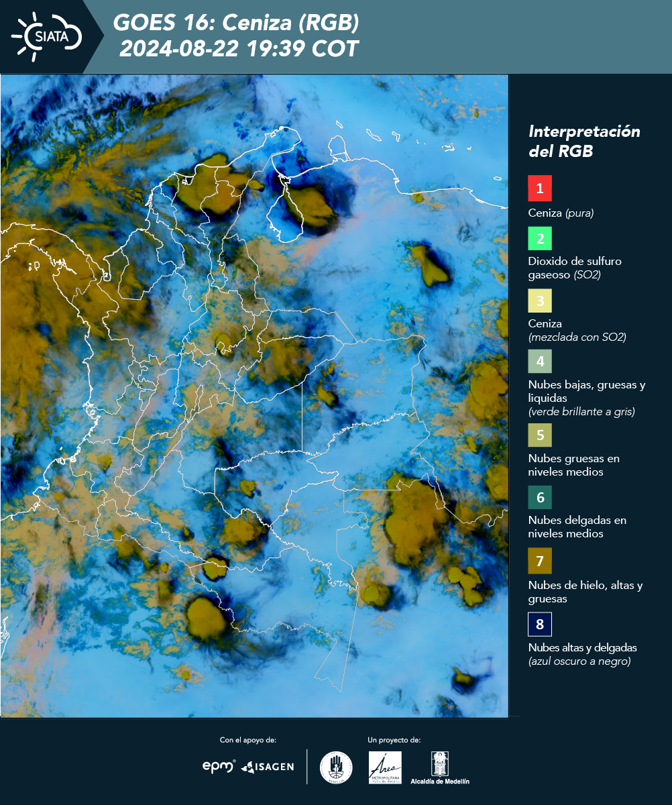Click the epm logo
The height and width of the screenshot is (805, 672).
(x=219, y=766)
